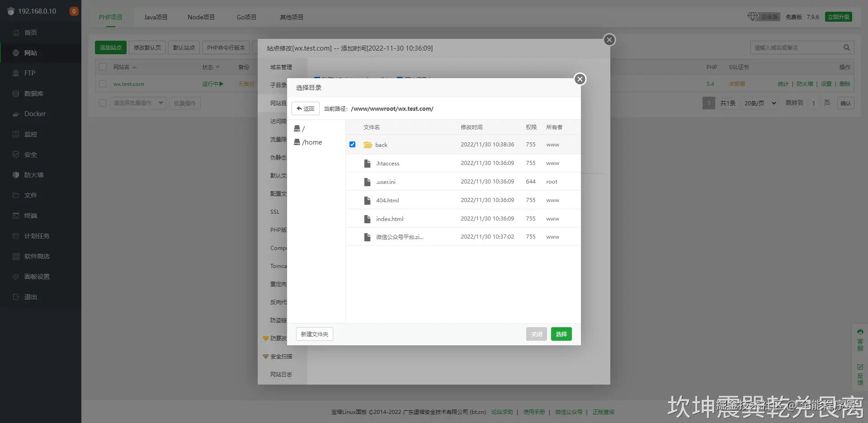868x423 pixels.
Task: Open the Docker sidebar icon
Action: (x=16, y=114)
